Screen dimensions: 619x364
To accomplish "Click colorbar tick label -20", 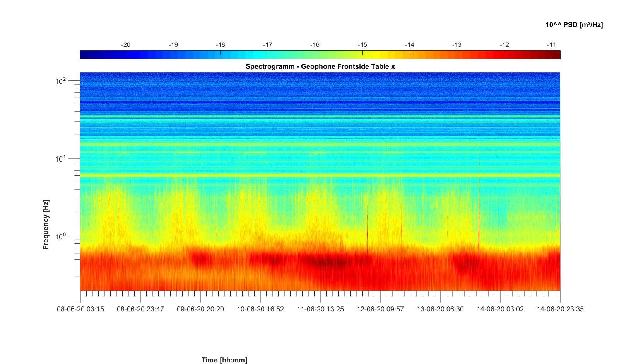I will coord(126,45).
